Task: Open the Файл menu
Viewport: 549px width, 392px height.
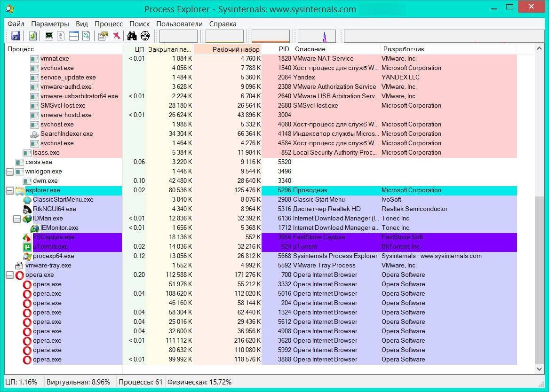Action: click(x=16, y=24)
